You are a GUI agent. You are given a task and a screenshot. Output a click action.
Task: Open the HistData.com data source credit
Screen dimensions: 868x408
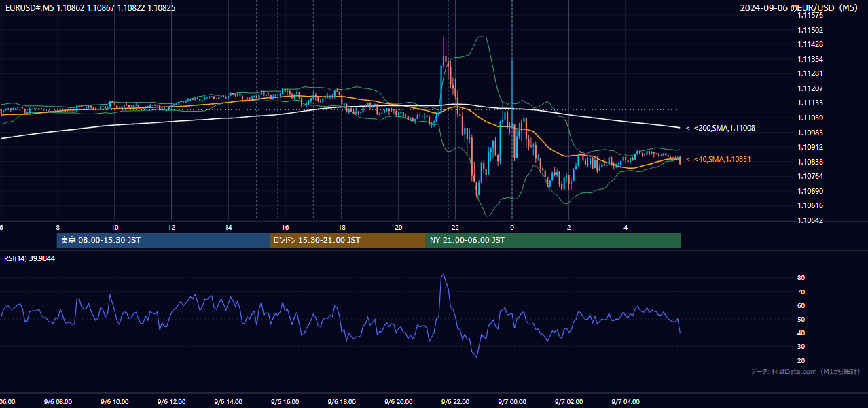click(806, 371)
